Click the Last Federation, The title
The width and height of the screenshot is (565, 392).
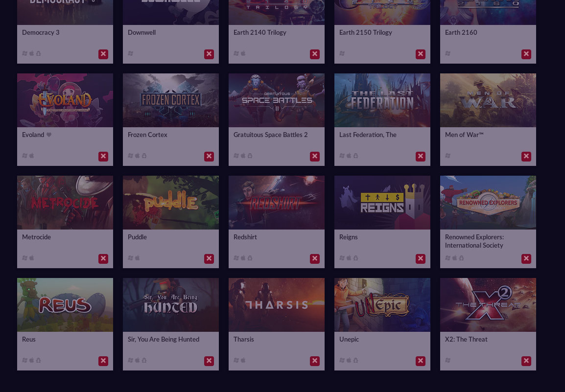[368, 135]
